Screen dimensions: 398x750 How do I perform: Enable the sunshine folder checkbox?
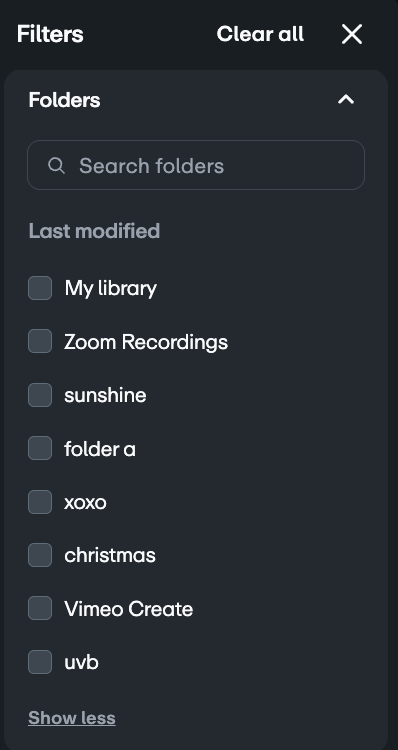[40, 395]
